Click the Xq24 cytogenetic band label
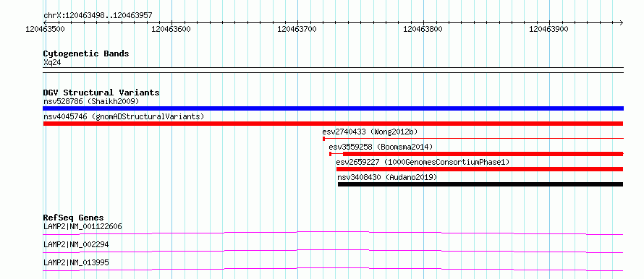The width and height of the screenshot is (644, 279). [x=52, y=63]
